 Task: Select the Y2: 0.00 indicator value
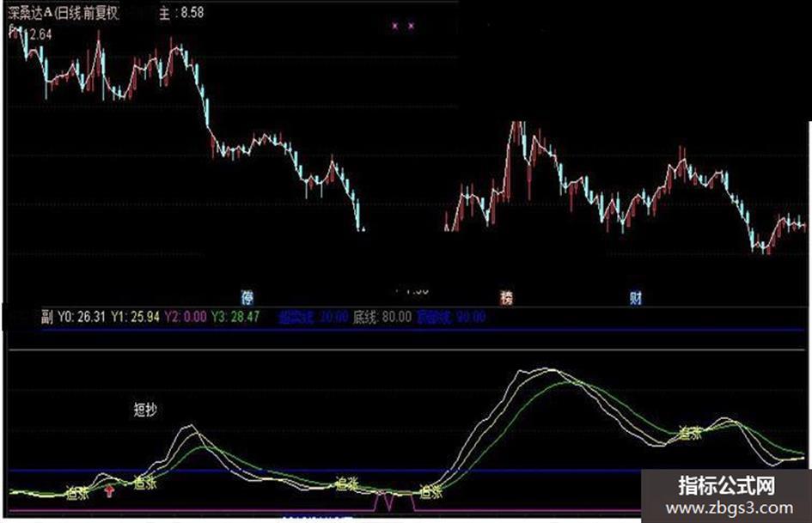click(186, 317)
